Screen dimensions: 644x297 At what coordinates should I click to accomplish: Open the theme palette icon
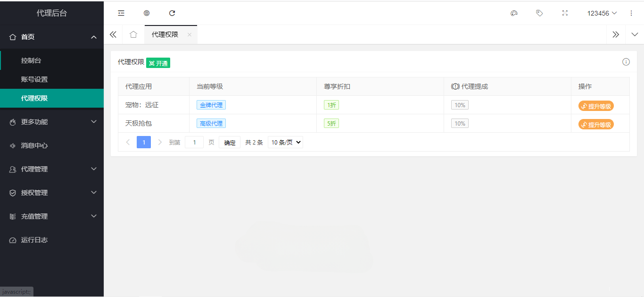pyautogui.click(x=514, y=13)
